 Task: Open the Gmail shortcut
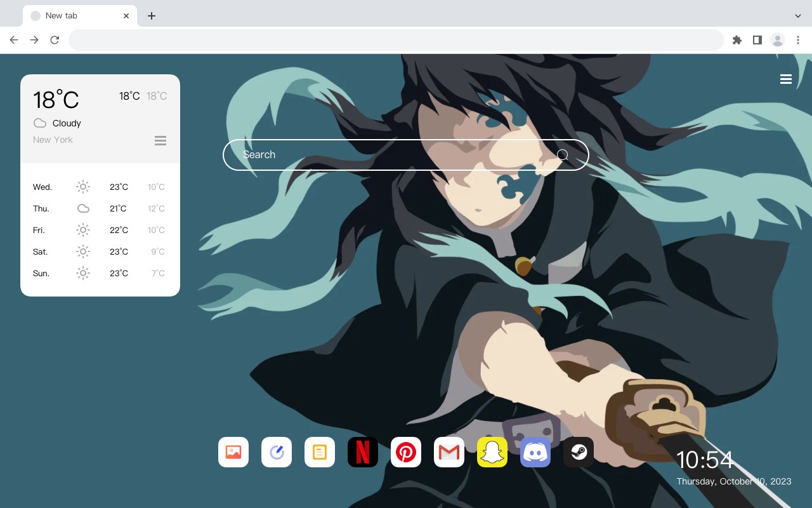(449, 452)
